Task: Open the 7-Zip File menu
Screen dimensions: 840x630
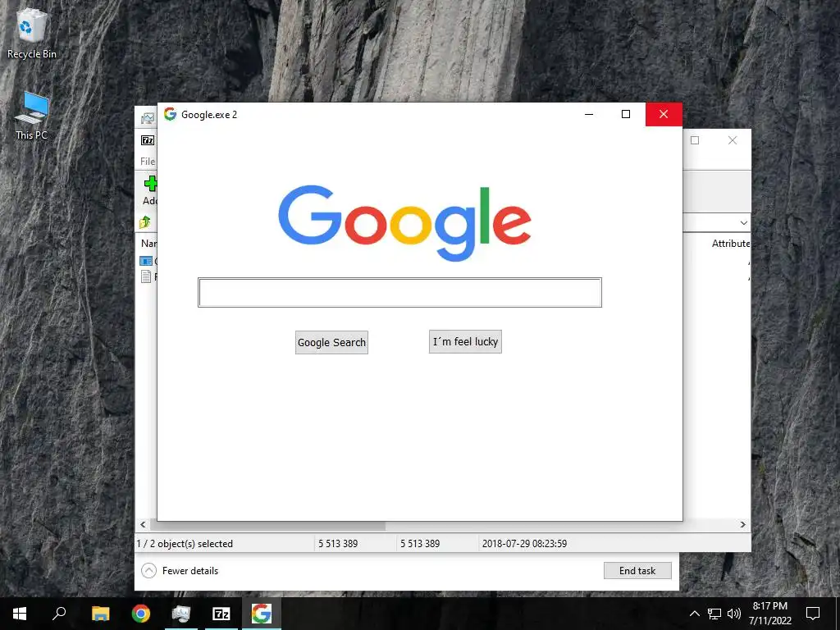Action: [x=148, y=162]
